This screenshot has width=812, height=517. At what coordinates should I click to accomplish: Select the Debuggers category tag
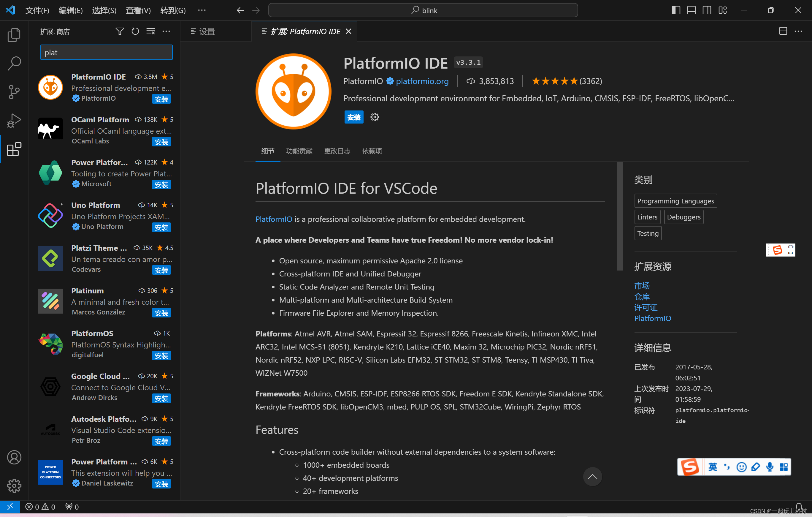pos(683,217)
